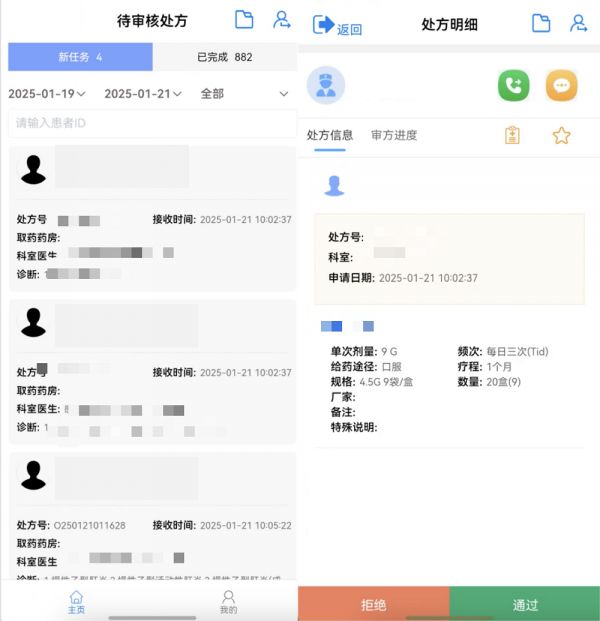Open folder icon in pending prescriptions header
This screenshot has height=621, width=600.
click(x=244, y=19)
